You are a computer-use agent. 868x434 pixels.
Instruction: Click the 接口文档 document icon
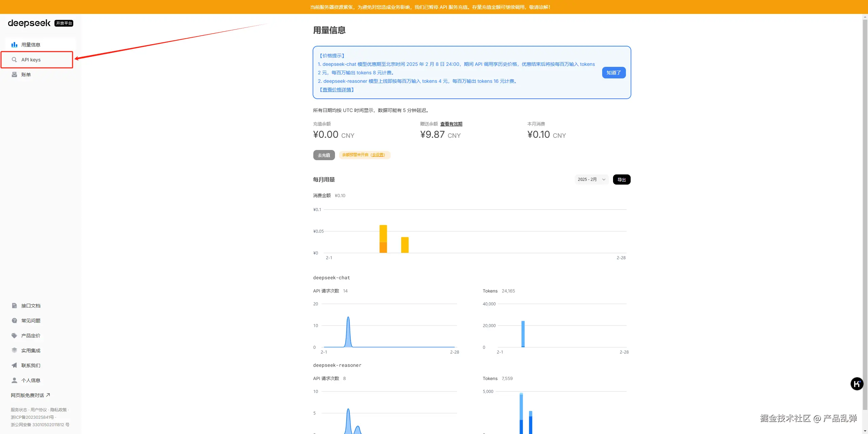(14, 306)
